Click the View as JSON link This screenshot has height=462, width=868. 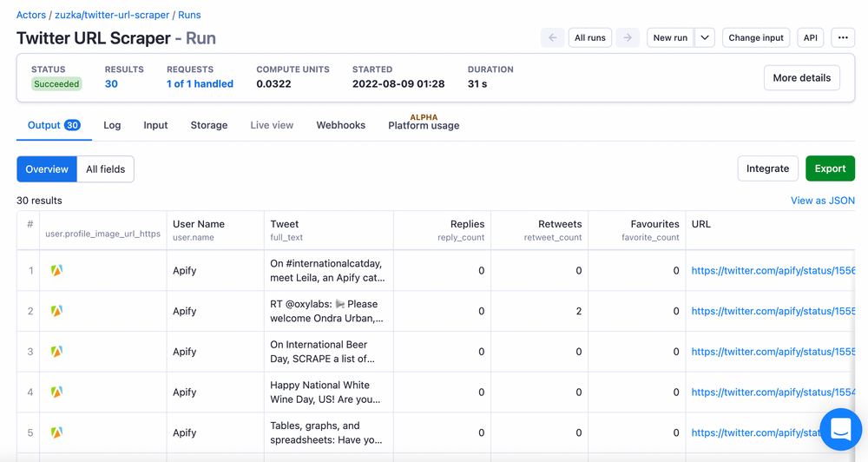822,201
